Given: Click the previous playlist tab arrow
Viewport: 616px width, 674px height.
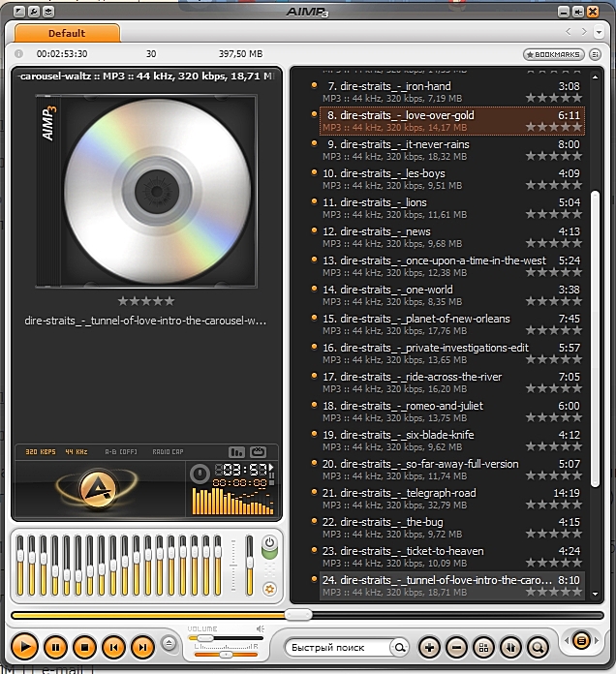Looking at the screenshot, I should (569, 31).
